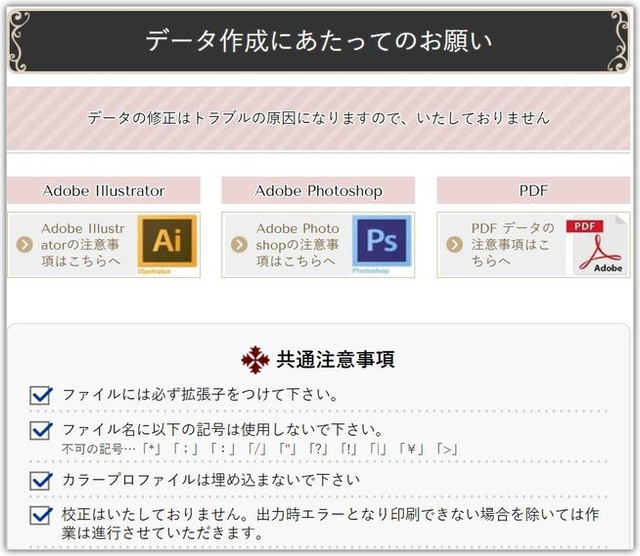Click the データ作成にあたってのお願い title banner
Screen dimensions: 640x556
pyautogui.click(x=319, y=41)
